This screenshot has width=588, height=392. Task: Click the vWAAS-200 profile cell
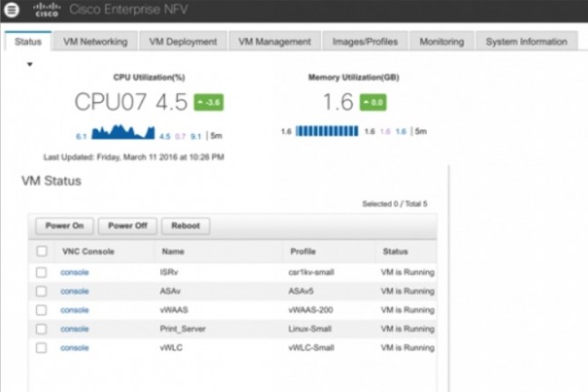point(310,311)
